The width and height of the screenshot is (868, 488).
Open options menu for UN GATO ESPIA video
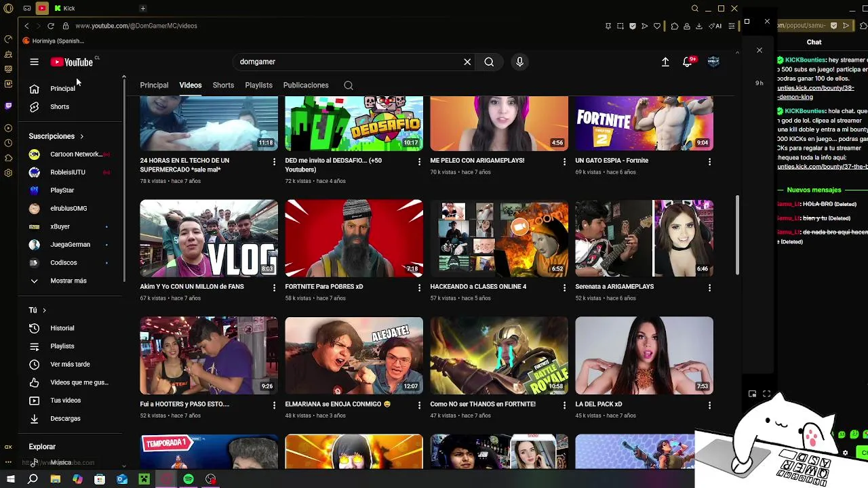(x=709, y=161)
